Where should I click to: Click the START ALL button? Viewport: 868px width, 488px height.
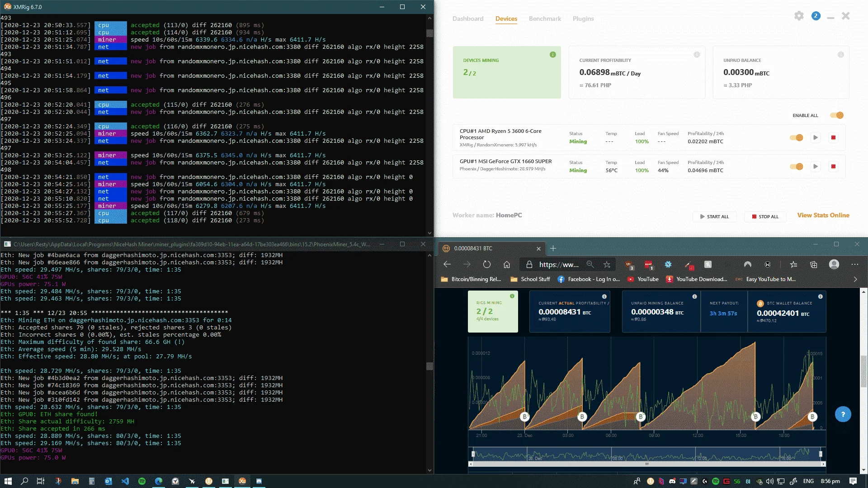pyautogui.click(x=714, y=216)
